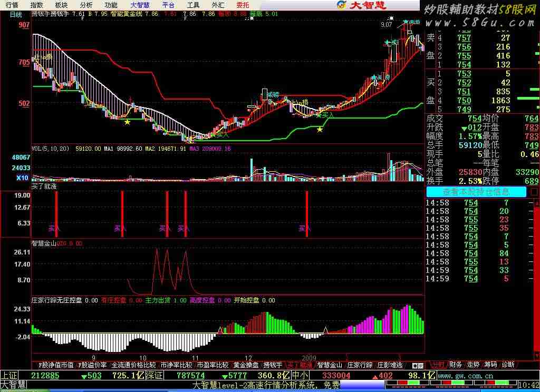540x392 pixels.
Task: Click the VOL(5,10,20) indicator label
Action: click(50, 149)
